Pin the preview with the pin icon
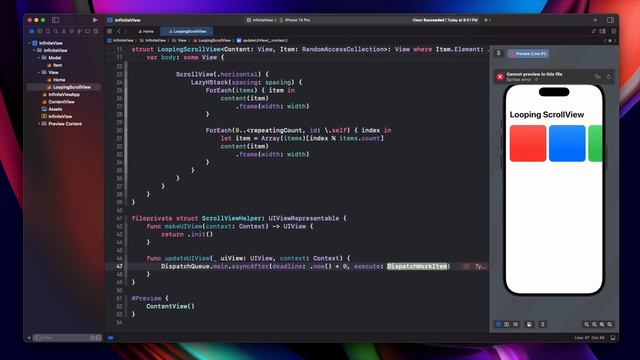 coord(498,53)
